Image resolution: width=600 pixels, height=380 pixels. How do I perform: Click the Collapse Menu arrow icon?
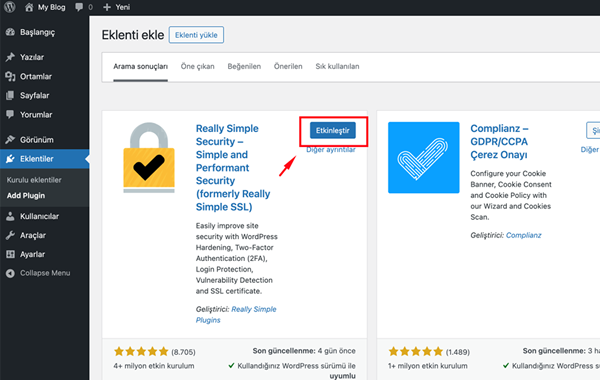coord(10,273)
